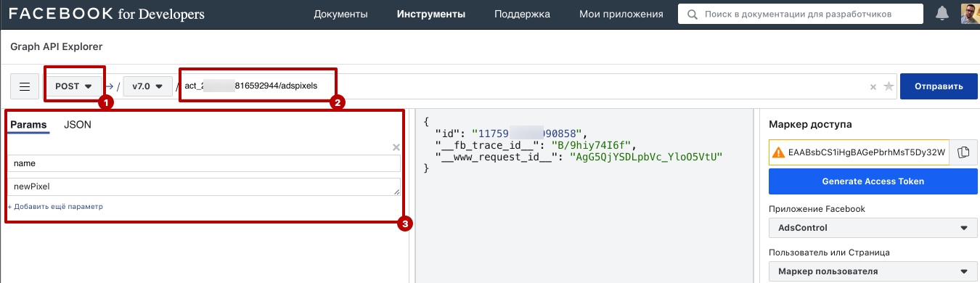This screenshot has width=980, height=283.
Task: Click the Graph API Explorer title
Action: tap(57, 46)
